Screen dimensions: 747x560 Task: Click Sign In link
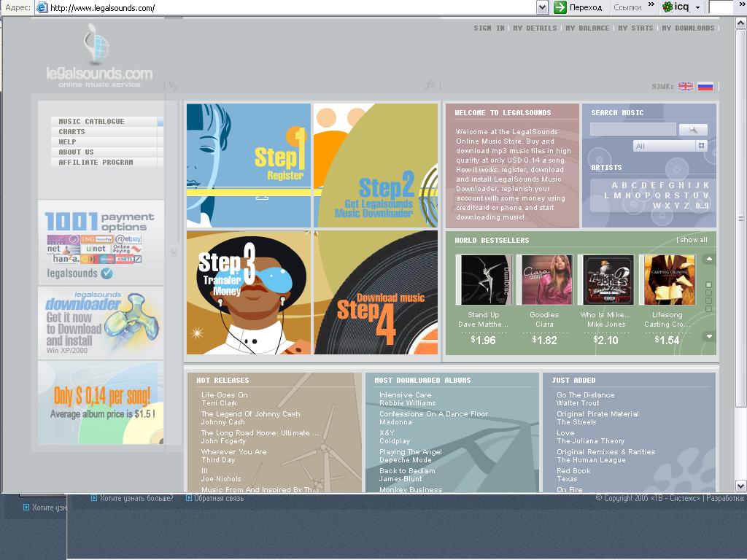489,28
